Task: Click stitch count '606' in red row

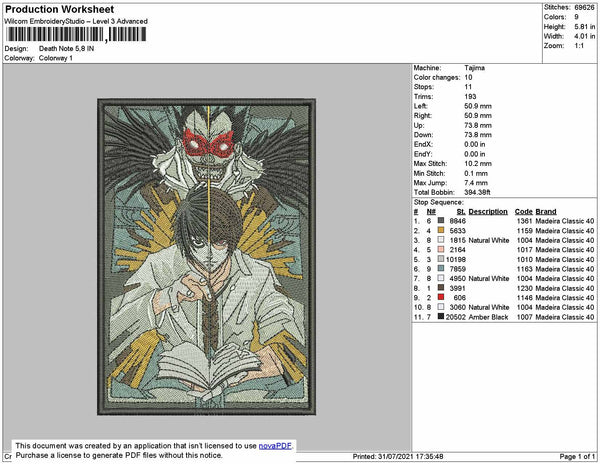Action: (460, 297)
